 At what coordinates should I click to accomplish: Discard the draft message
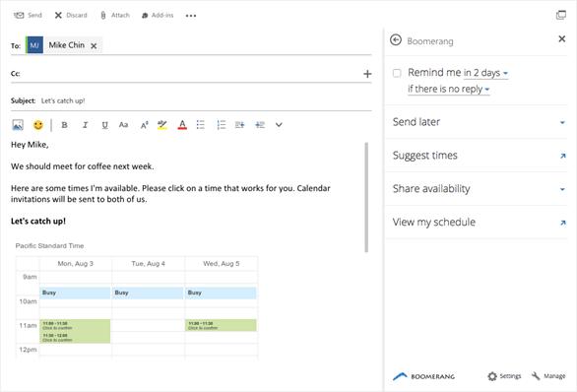[71, 15]
